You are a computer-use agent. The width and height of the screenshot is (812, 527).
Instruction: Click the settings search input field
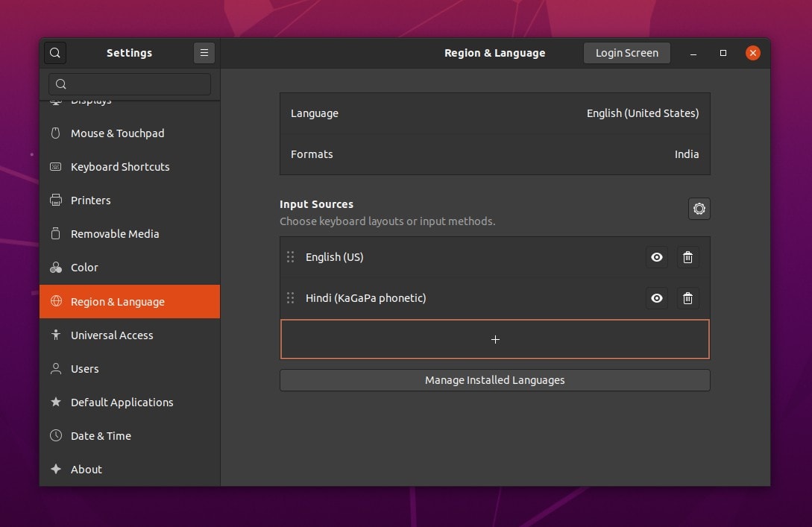(130, 84)
